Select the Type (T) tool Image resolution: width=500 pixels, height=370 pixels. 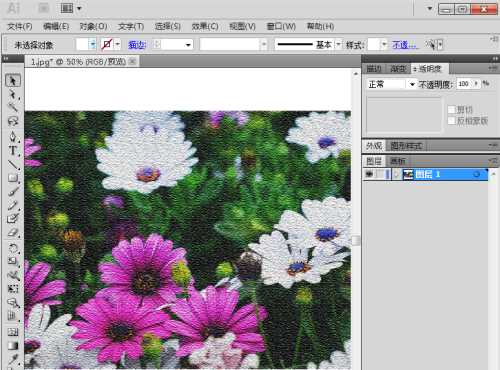(13, 151)
